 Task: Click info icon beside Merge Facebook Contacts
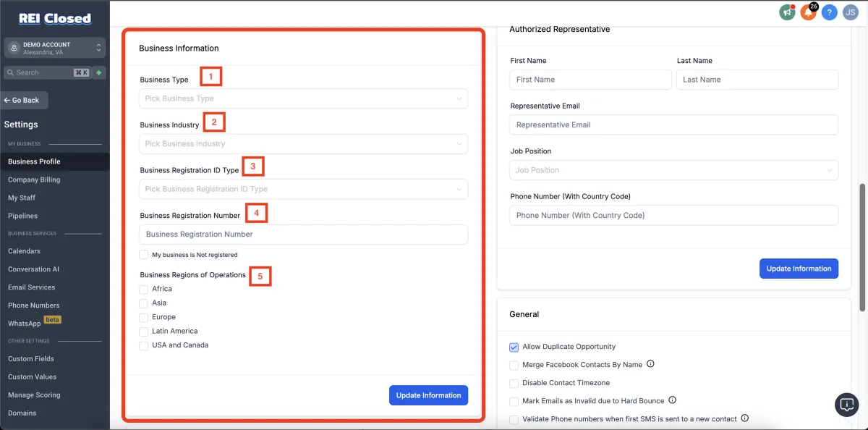tap(650, 364)
